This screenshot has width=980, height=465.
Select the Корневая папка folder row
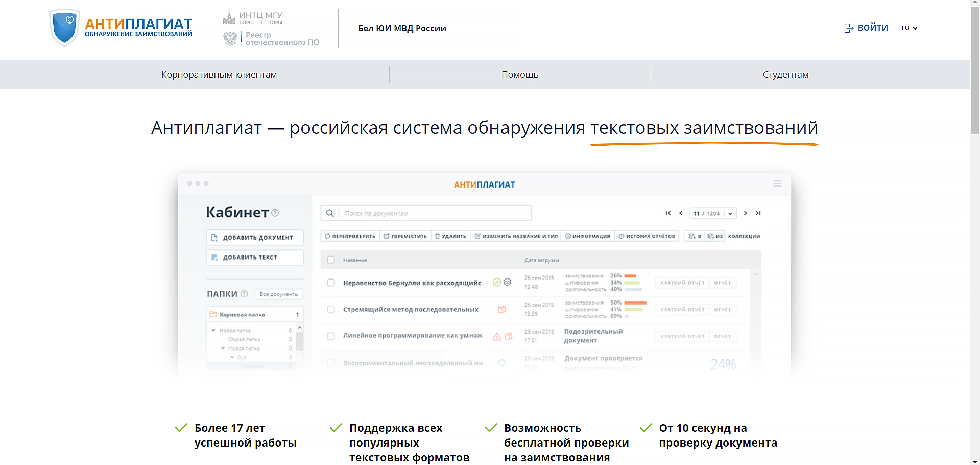tap(255, 314)
